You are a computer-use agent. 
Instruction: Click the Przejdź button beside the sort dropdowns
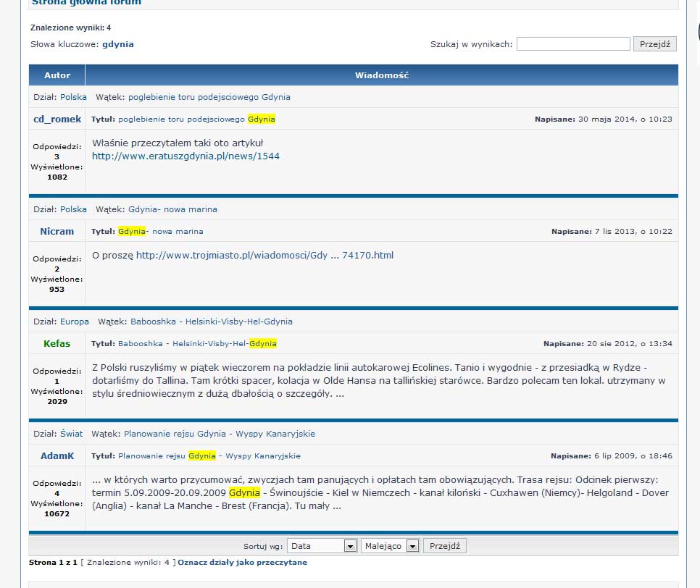click(x=444, y=546)
